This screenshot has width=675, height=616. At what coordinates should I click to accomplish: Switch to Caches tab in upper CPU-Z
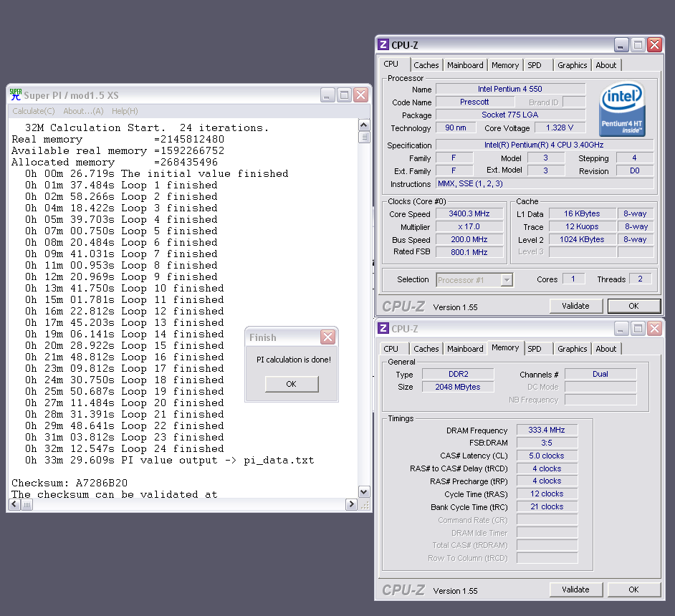426,65
